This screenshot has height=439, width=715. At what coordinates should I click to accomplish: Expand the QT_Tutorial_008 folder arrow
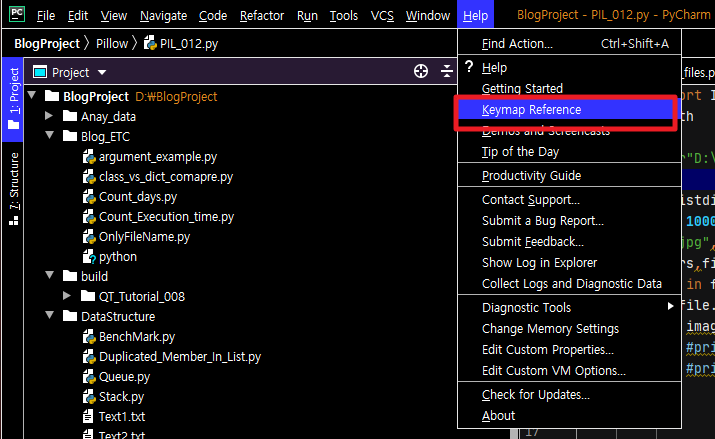pyautogui.click(x=67, y=296)
